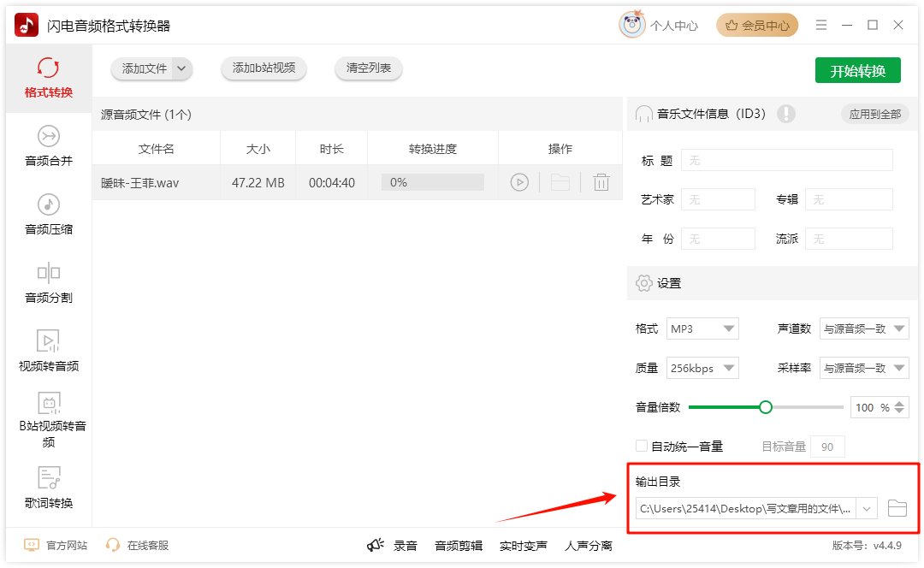924x568 pixels.
Task: Enable the 自动统一音量 checkbox
Action: click(642, 446)
